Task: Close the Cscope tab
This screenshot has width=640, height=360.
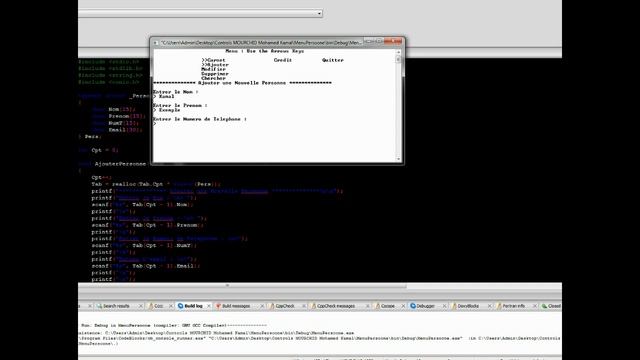Action: point(403,306)
